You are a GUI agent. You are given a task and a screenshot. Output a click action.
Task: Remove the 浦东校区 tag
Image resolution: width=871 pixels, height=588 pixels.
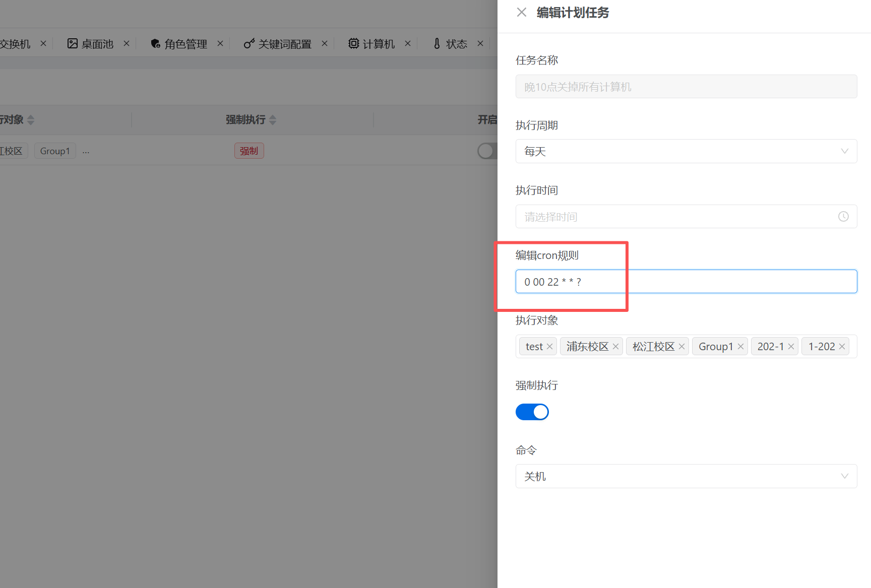(615, 347)
